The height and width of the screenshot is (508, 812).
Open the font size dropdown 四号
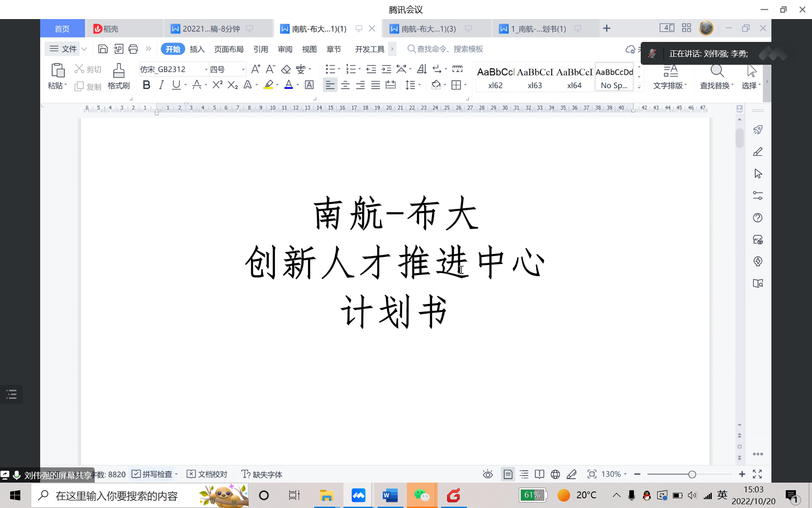[243, 69]
